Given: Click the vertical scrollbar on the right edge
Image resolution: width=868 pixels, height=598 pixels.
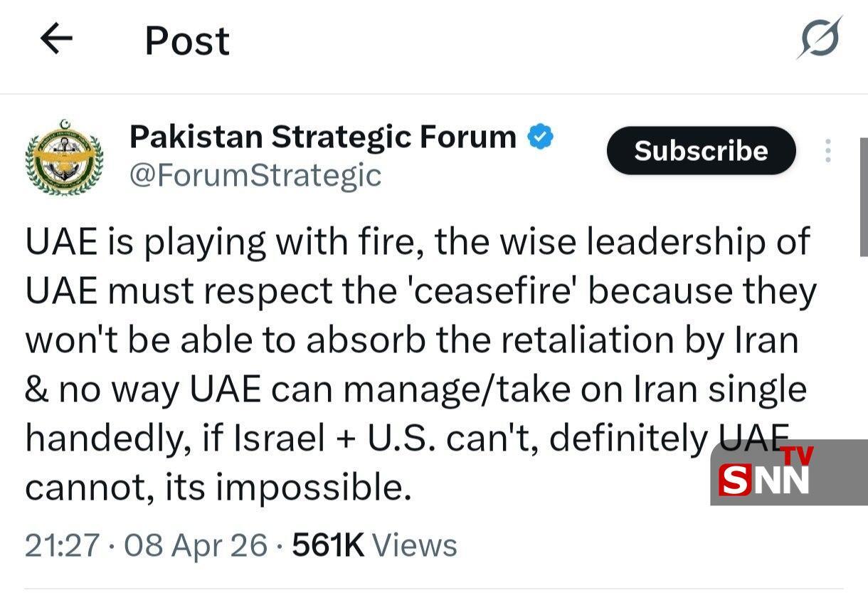Looking at the screenshot, I should point(864,197).
